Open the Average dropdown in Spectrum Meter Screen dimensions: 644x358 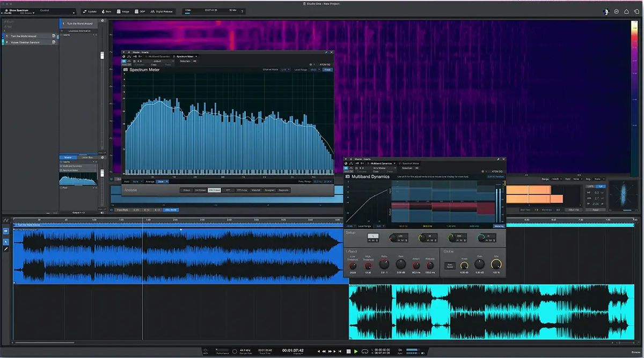[x=162, y=182]
